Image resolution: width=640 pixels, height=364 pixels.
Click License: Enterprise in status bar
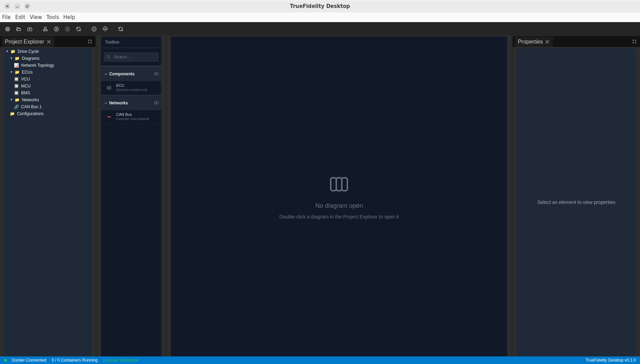[121, 360]
